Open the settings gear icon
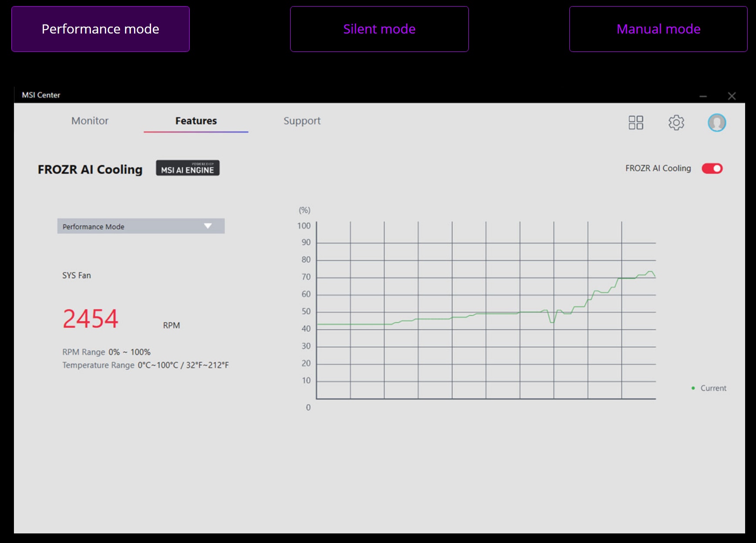 tap(676, 122)
